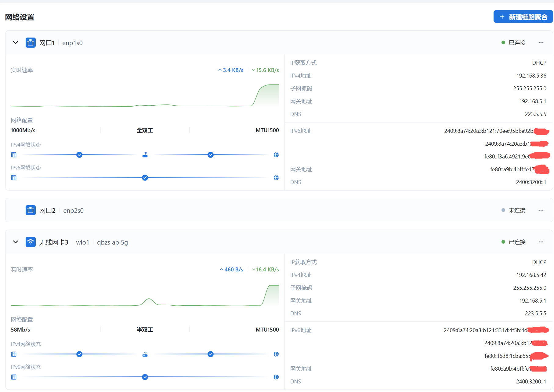Click the 无线网卡3 Wi-Fi icon
The width and height of the screenshot is (554, 392).
pyautogui.click(x=31, y=242)
